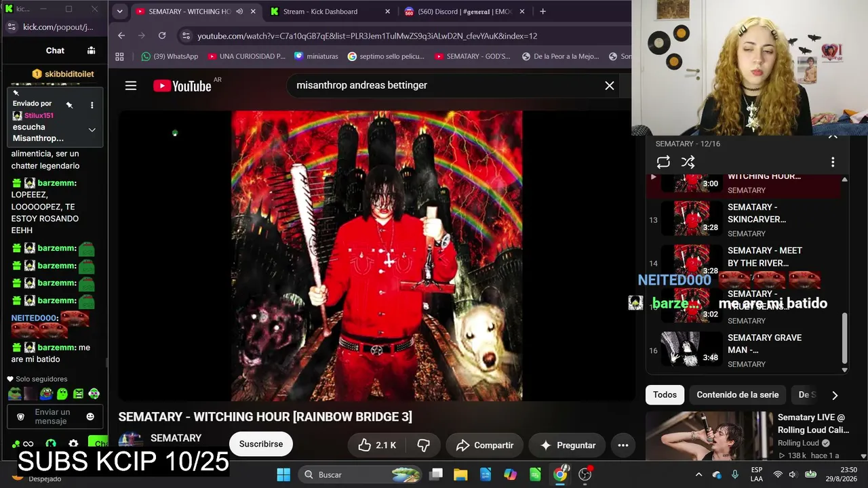Open Google Chrome from taskbar

click(x=560, y=474)
